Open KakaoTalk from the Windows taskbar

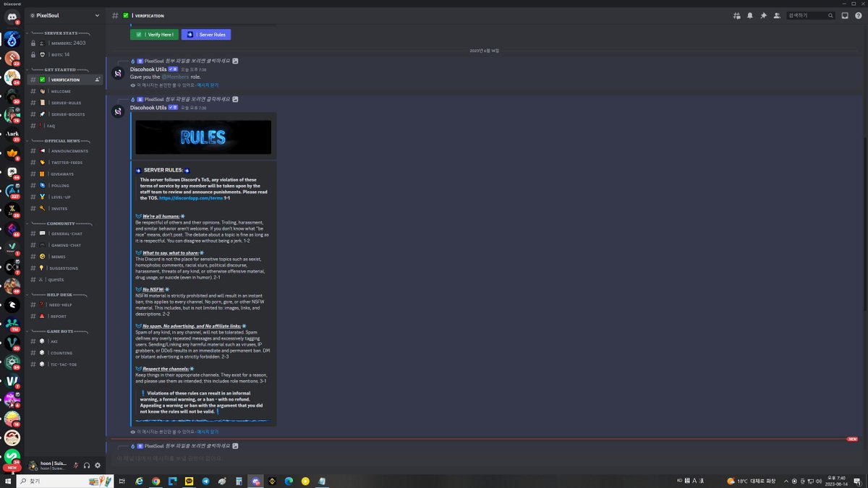(189, 481)
